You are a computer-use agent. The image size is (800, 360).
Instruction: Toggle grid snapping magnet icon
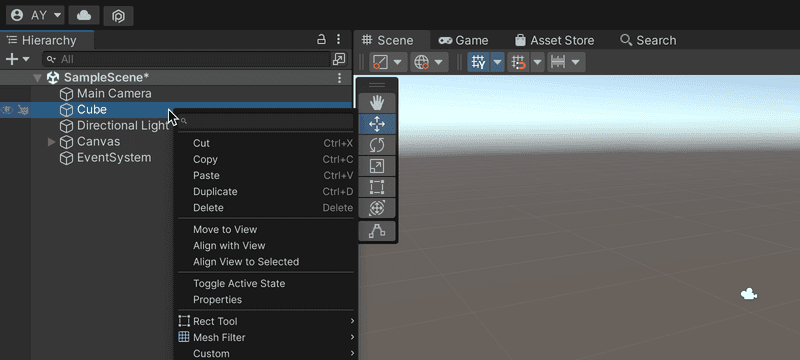pos(518,62)
